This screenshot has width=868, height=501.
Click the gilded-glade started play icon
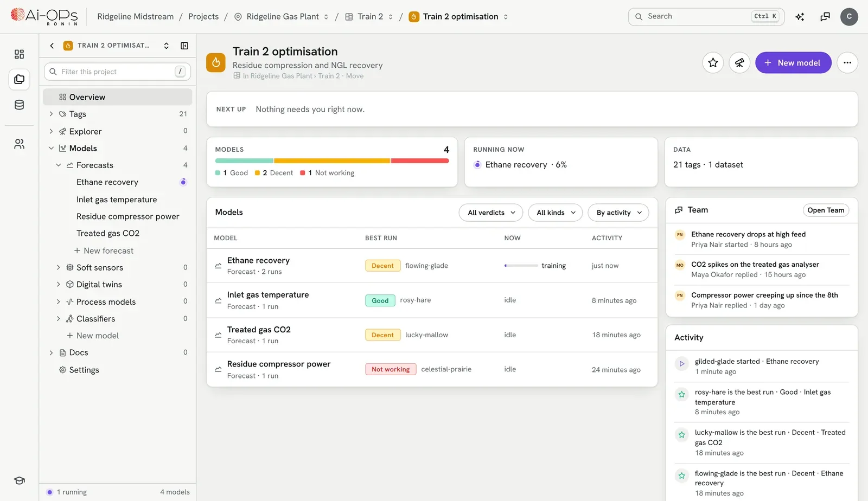tap(682, 364)
